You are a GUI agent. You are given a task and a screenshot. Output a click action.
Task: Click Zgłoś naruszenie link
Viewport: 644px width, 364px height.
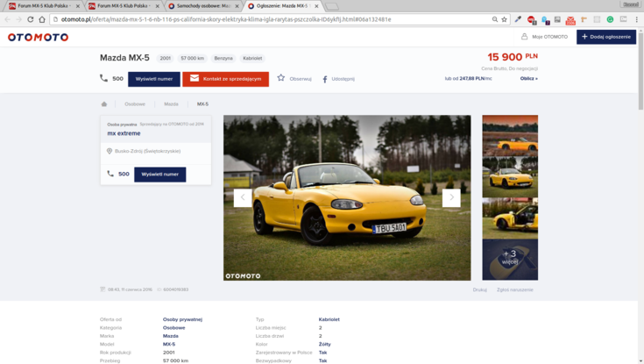point(515,289)
